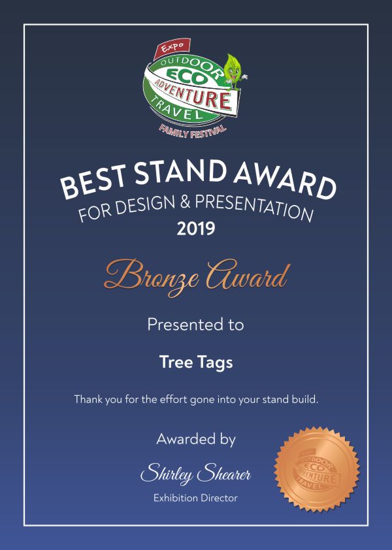Click the 'Awarded by' text

196,440
